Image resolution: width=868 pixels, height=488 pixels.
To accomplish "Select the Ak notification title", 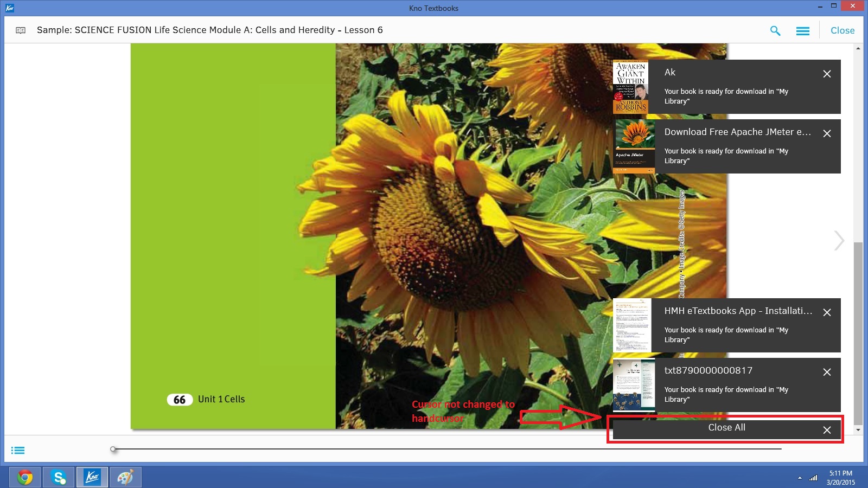I will 670,72.
